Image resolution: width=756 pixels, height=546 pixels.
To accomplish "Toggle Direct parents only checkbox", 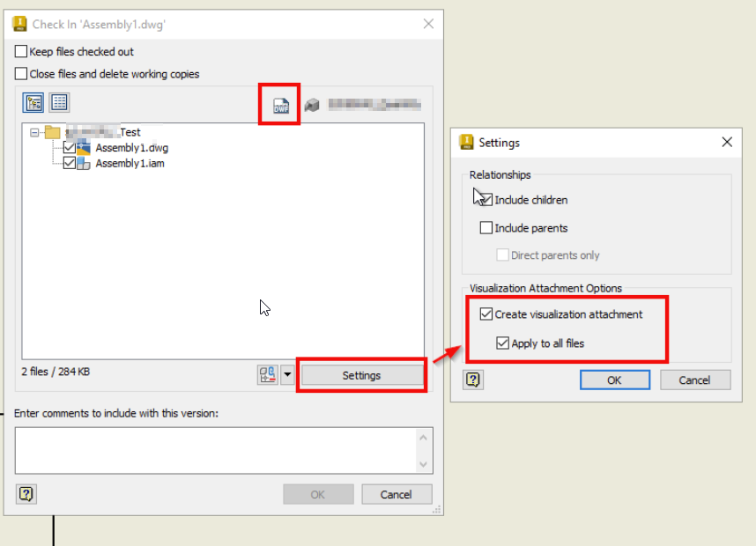I will tap(502, 255).
